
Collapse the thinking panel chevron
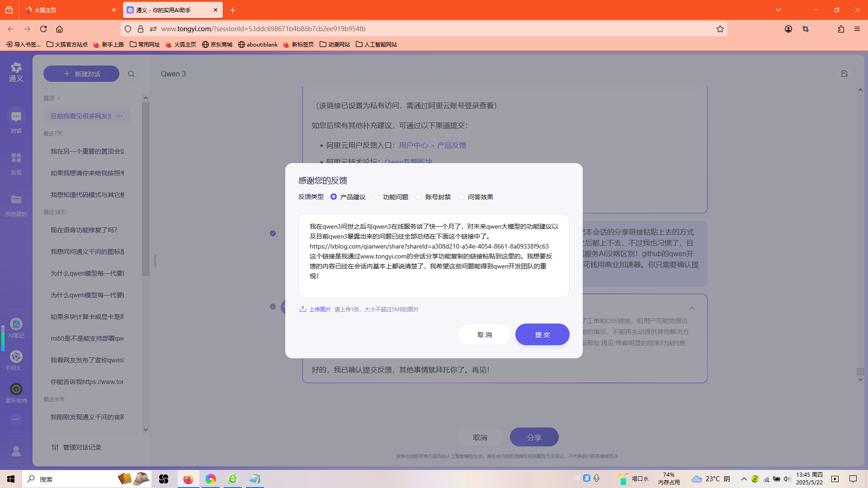692,308
